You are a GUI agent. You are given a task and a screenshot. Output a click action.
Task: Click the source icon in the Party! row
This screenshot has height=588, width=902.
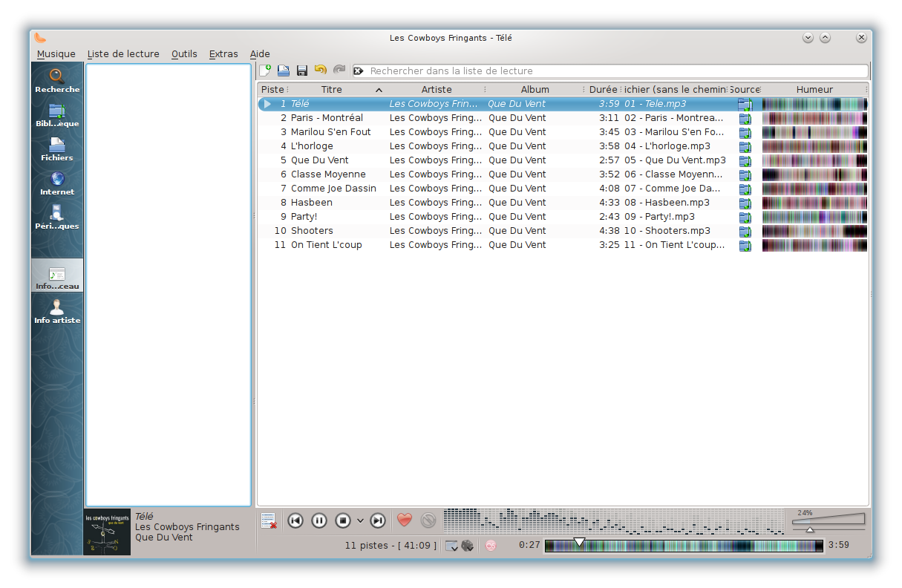point(745,218)
